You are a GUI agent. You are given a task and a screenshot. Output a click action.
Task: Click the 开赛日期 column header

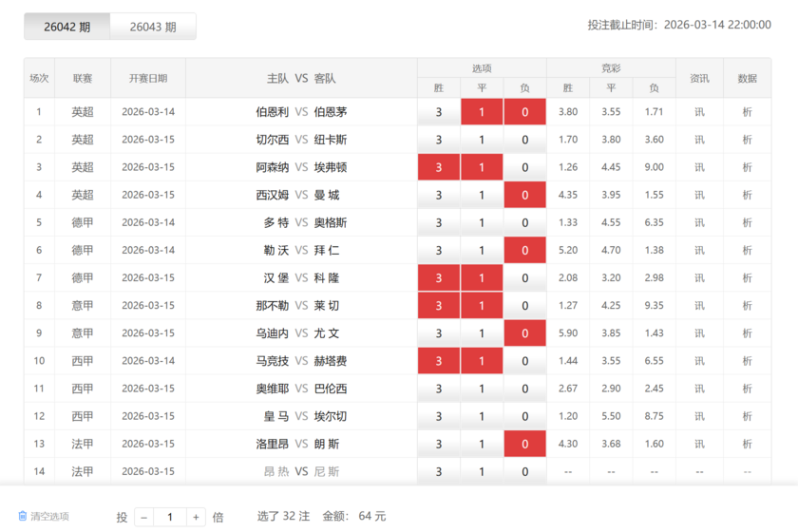[x=148, y=78]
